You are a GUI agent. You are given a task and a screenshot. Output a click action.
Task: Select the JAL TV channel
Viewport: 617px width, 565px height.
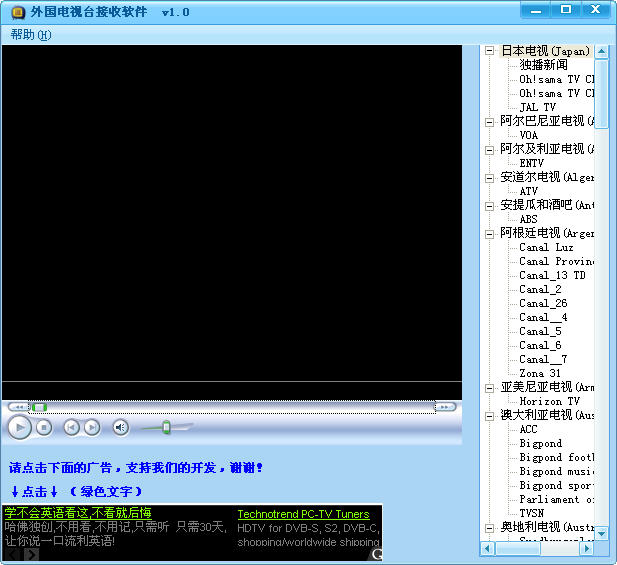coord(538,107)
